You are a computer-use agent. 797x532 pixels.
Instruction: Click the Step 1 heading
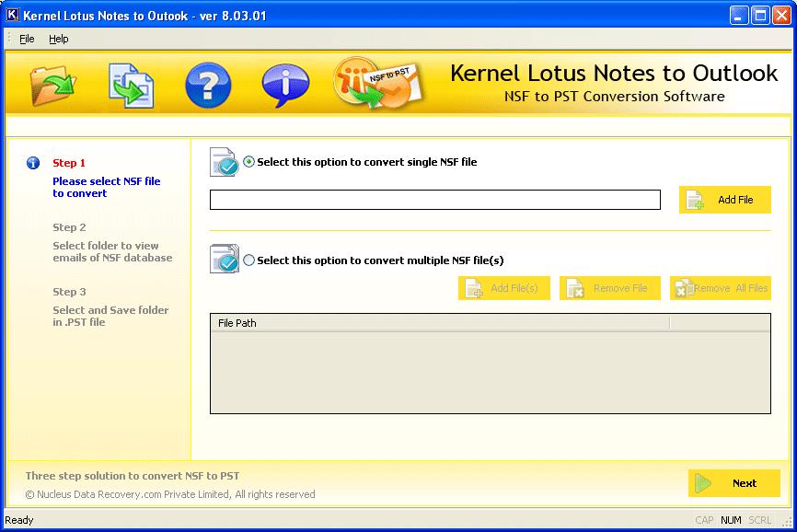click(69, 163)
